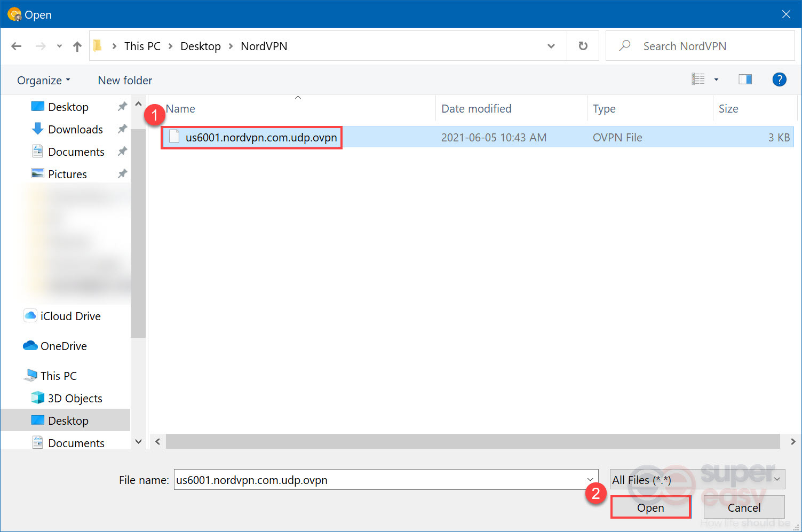Click the pin icon next to Pictures
This screenshot has width=802, height=532.
tap(122, 174)
